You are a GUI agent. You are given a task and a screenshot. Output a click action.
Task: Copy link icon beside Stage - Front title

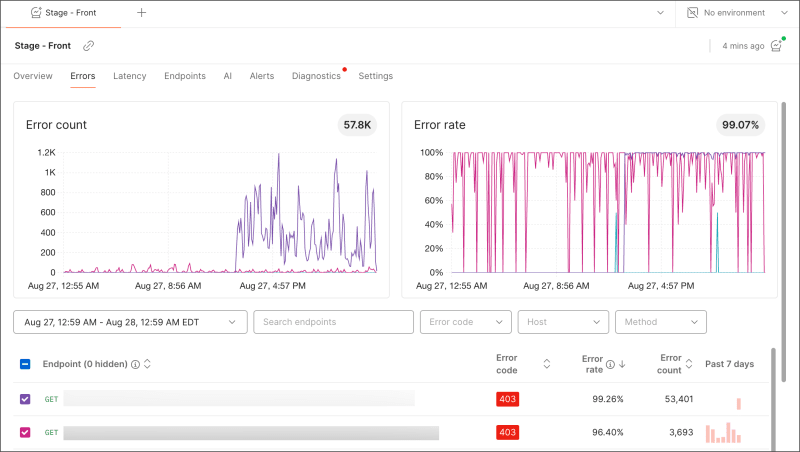pos(88,46)
